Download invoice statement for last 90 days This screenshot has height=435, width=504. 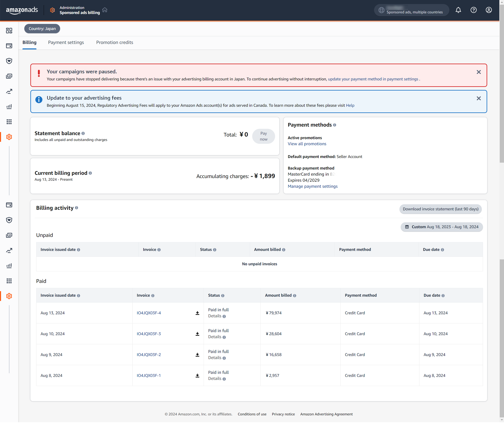pyautogui.click(x=440, y=209)
